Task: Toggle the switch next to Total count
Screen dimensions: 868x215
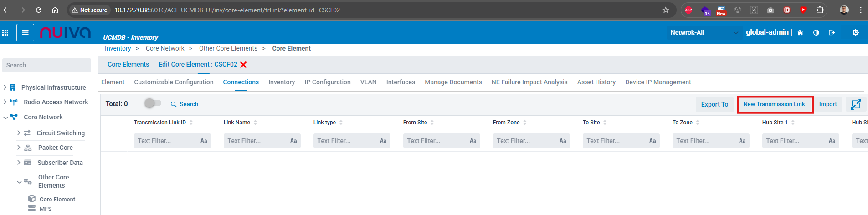Action: [x=153, y=103]
